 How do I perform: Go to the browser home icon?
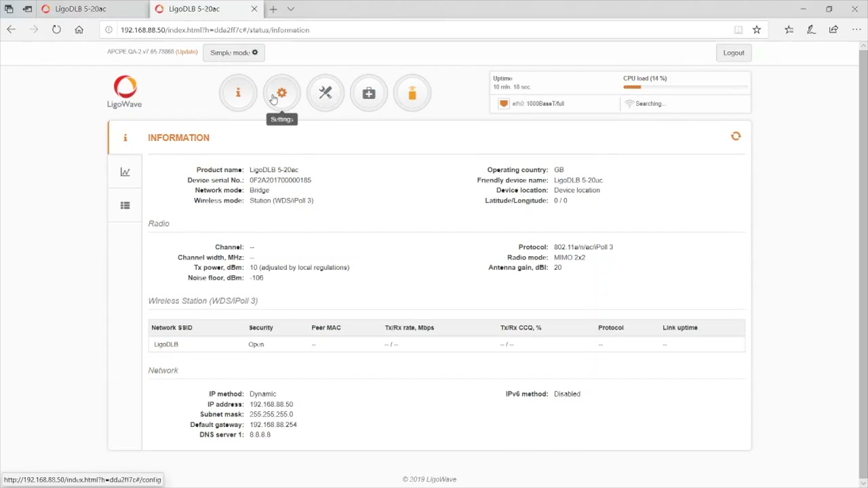[x=79, y=30]
